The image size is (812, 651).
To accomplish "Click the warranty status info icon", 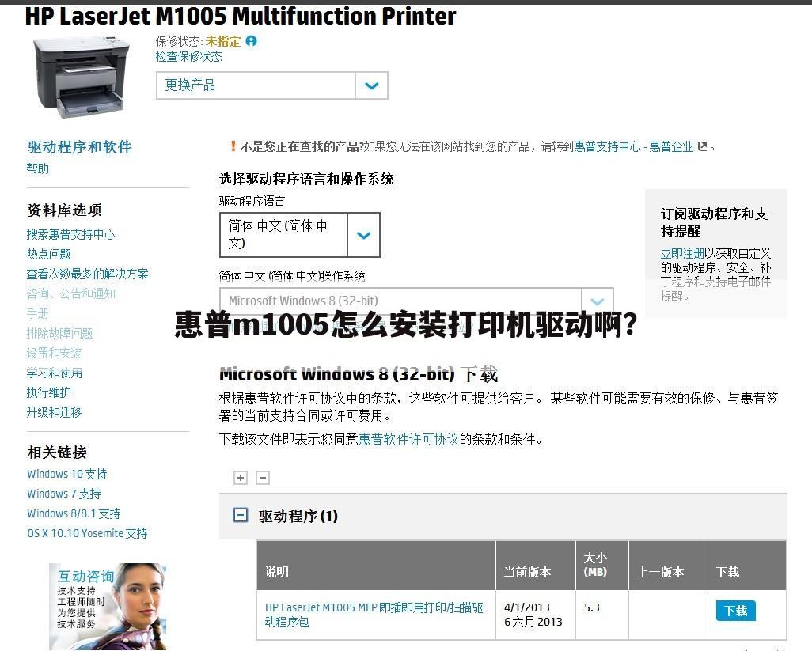I will pos(251,41).
